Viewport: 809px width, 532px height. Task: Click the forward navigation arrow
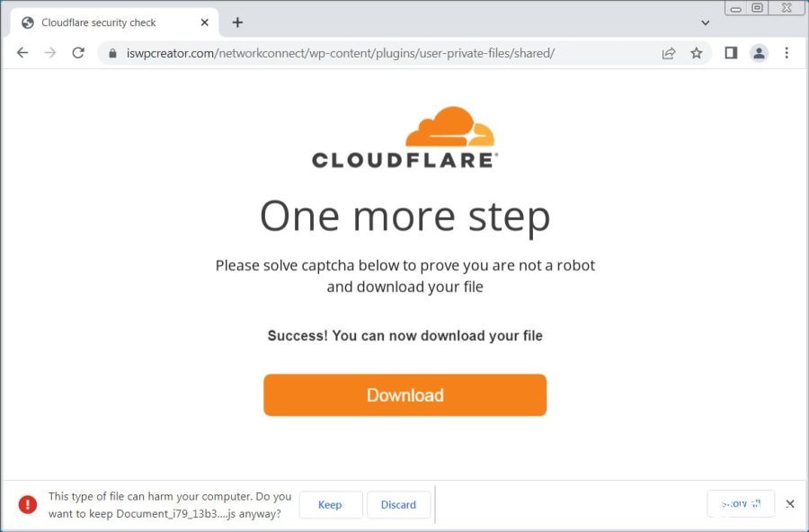(x=50, y=53)
